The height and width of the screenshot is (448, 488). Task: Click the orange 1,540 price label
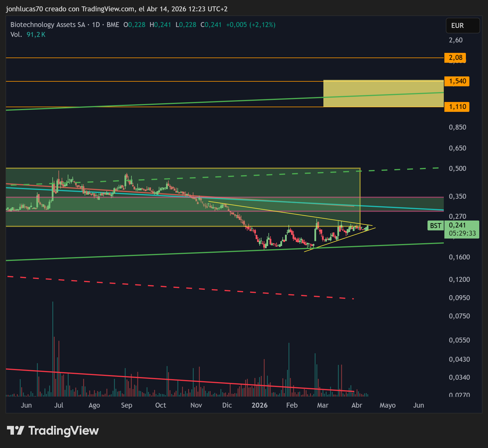[457, 81]
